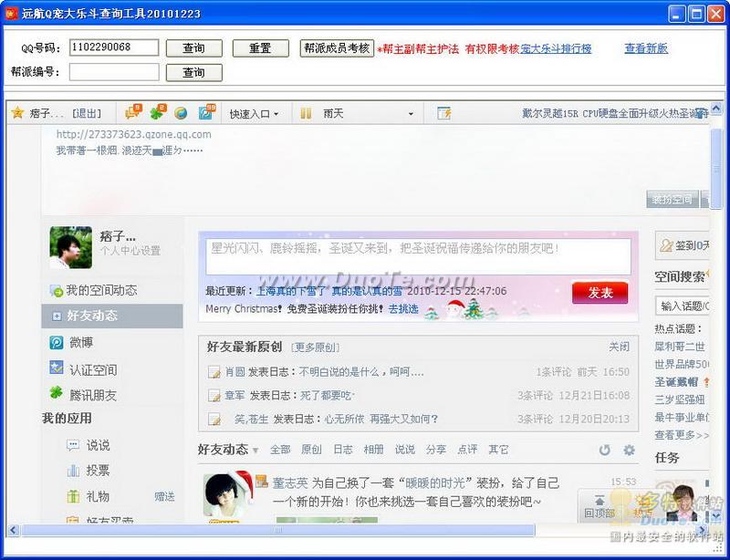Click the 我的空间动态 icon in the sidebar
Image resolution: width=730 pixels, height=560 pixels.
(56, 291)
